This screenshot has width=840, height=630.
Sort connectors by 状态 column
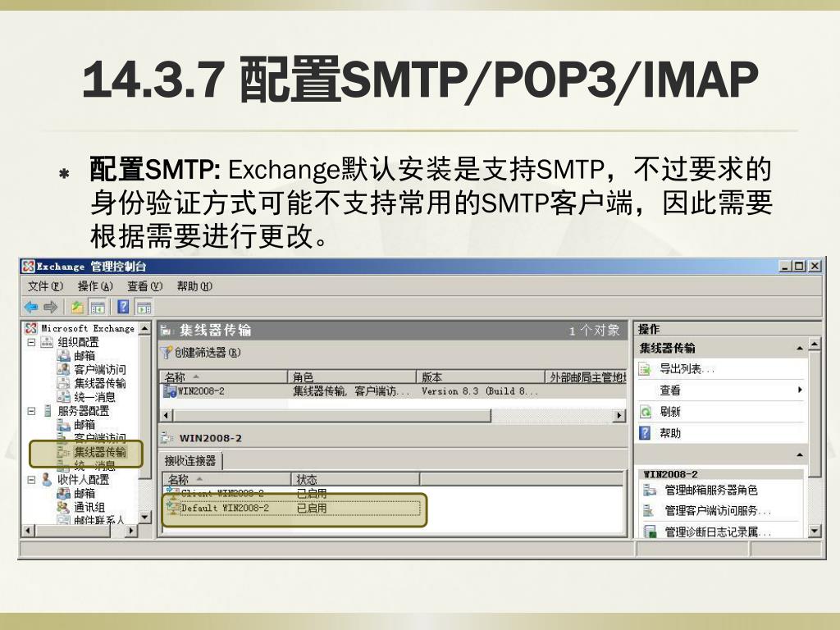pos(355,479)
